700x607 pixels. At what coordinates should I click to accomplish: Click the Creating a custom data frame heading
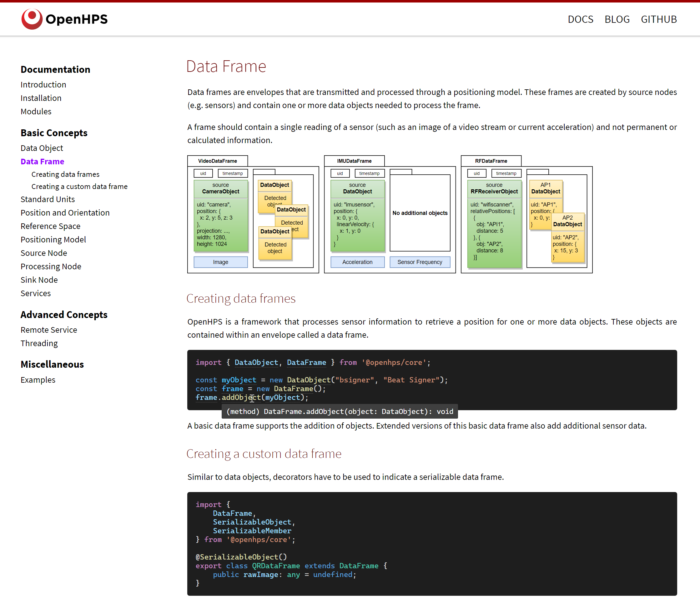264,454
